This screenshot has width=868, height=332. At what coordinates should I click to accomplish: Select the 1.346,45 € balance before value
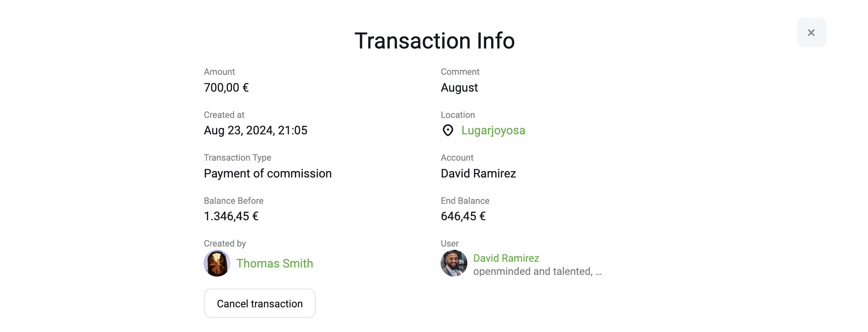231,216
